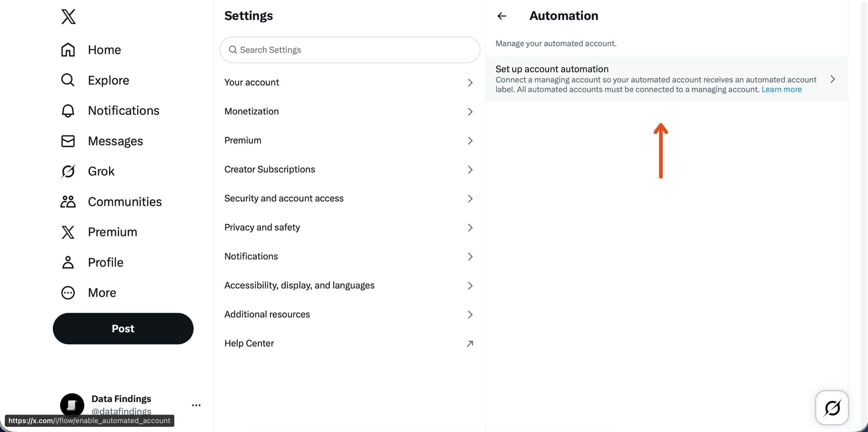Open Messages using the envelope icon
Viewport: 868px width, 432px height.
[68, 141]
